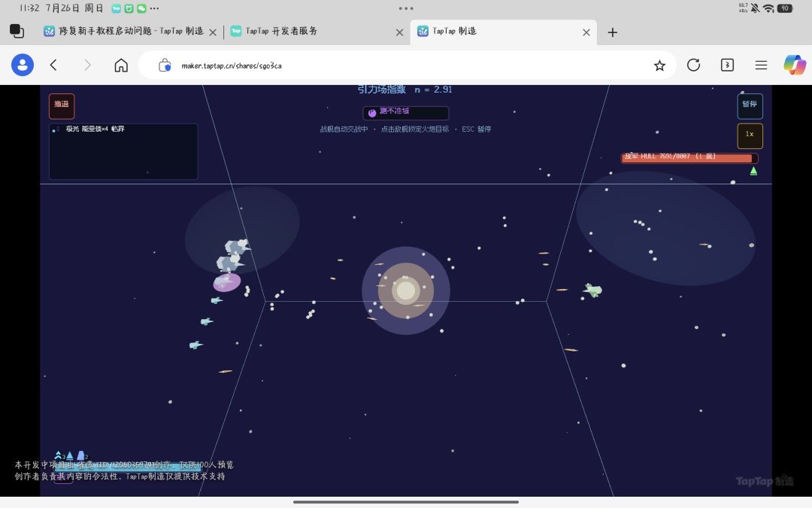Select the purple disc ship
The image size is (812, 508).
click(227, 282)
